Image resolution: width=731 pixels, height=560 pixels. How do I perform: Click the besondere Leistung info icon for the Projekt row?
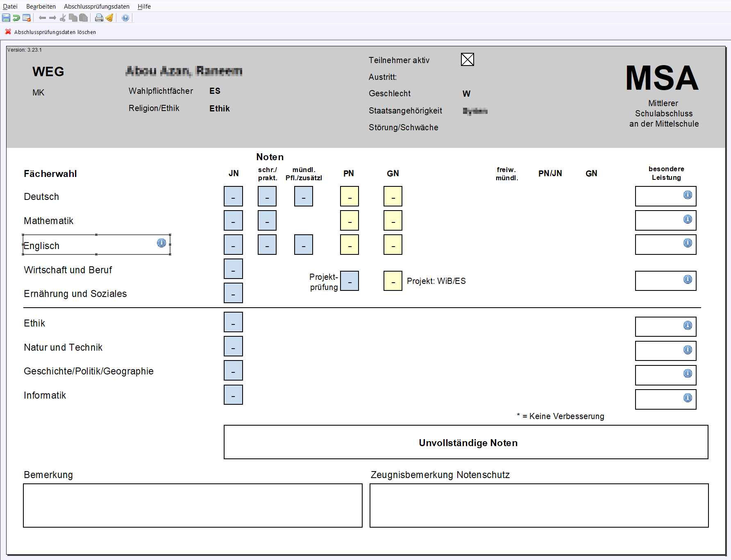[688, 279]
